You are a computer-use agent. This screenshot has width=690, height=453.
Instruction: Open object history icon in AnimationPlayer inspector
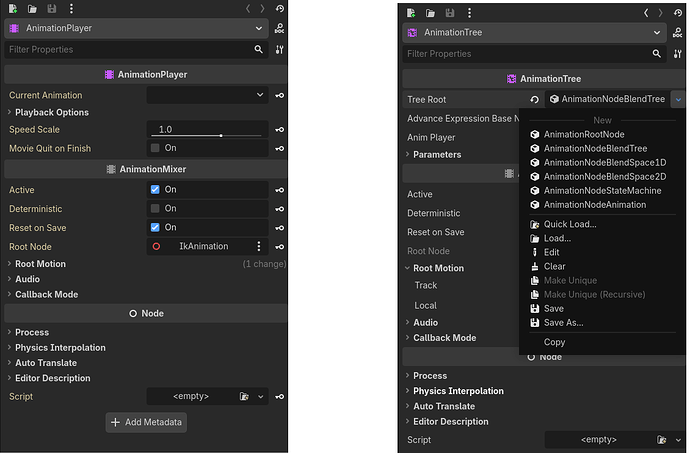point(280,10)
